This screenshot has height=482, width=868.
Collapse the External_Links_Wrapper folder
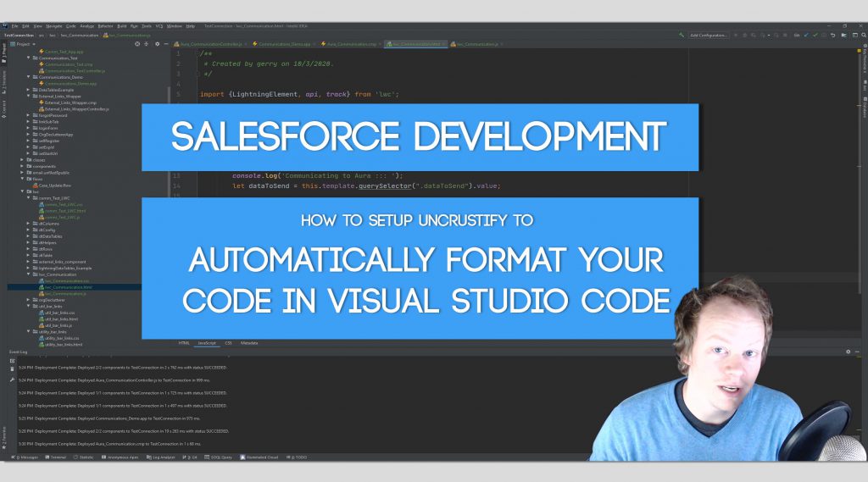tap(29, 96)
